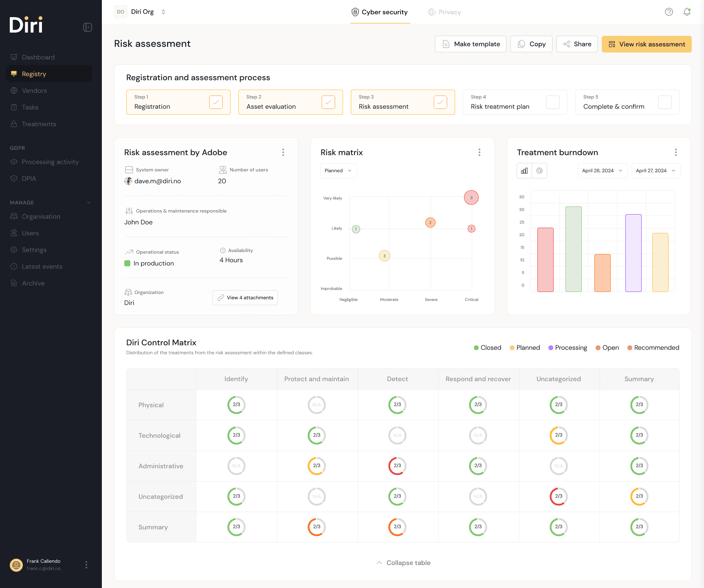
Task: Click the purple bar in Treatment burndown
Action: 633,253
